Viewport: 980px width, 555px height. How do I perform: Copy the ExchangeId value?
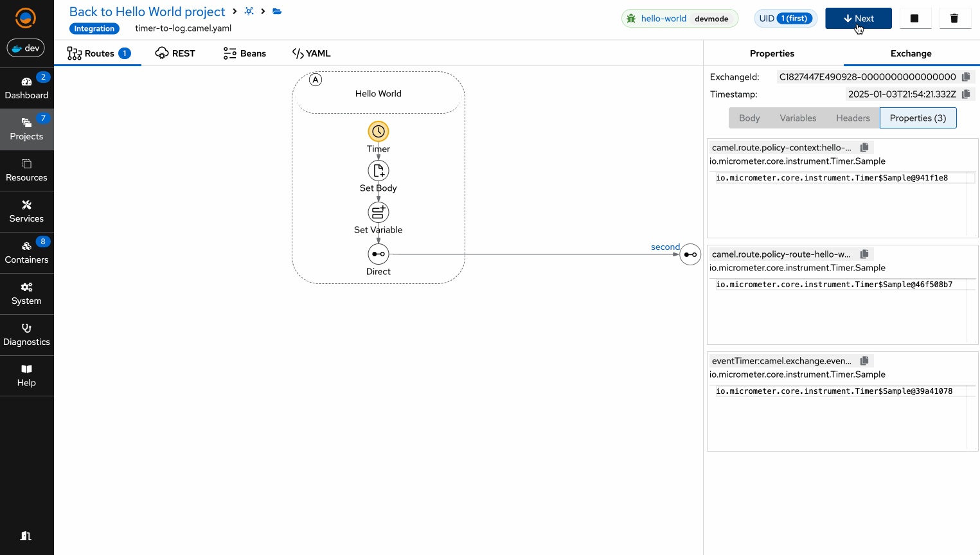coord(966,77)
